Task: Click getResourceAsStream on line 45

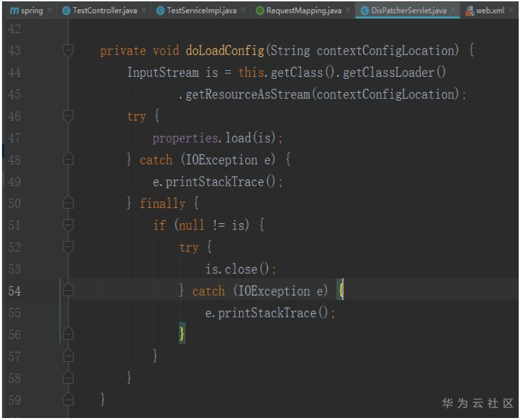Action: 248,95
